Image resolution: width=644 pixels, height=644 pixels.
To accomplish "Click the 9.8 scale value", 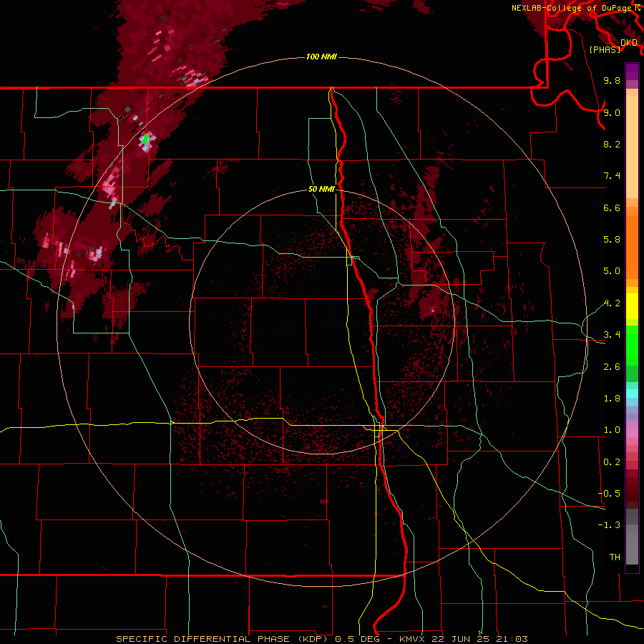I will tap(612, 80).
